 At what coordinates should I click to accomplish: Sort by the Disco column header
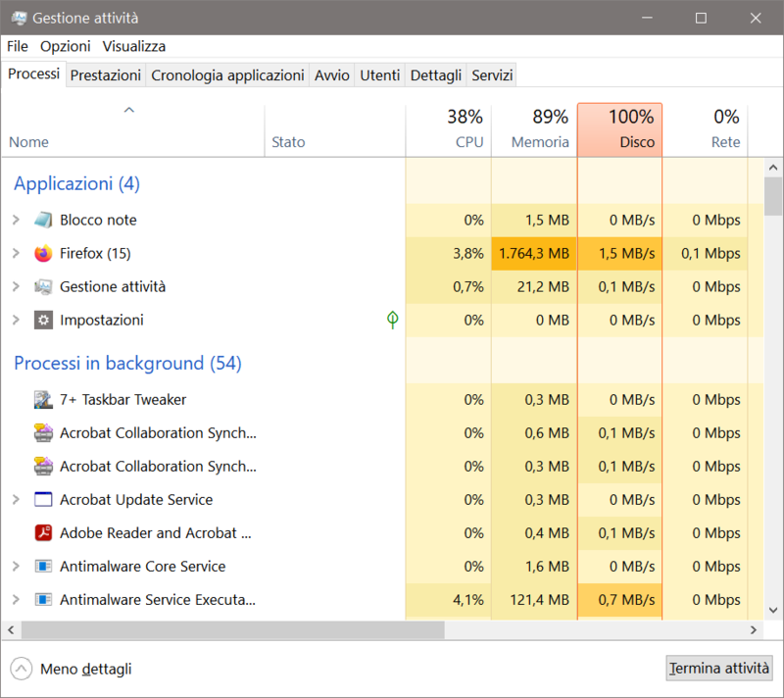point(620,130)
